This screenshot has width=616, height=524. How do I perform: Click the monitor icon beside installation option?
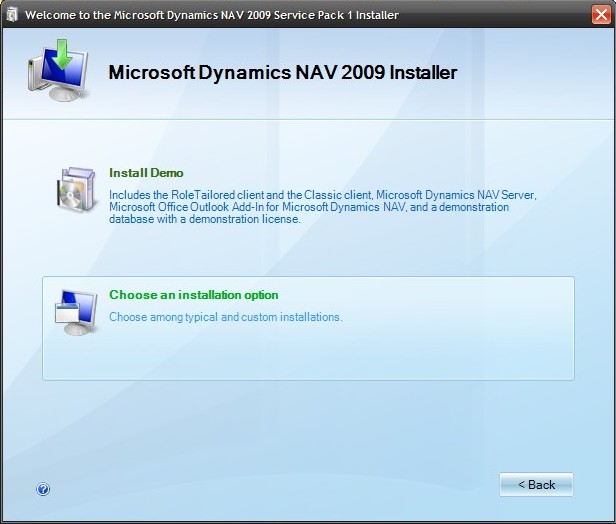coord(76,312)
